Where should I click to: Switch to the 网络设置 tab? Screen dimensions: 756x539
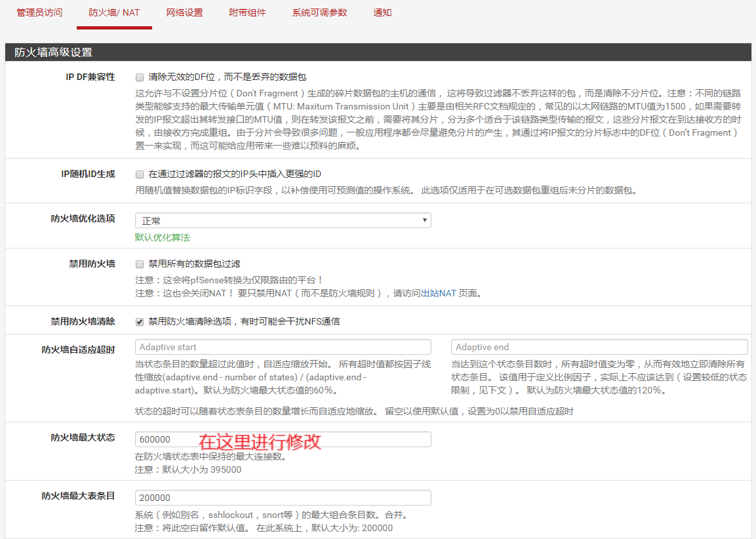pyautogui.click(x=184, y=12)
